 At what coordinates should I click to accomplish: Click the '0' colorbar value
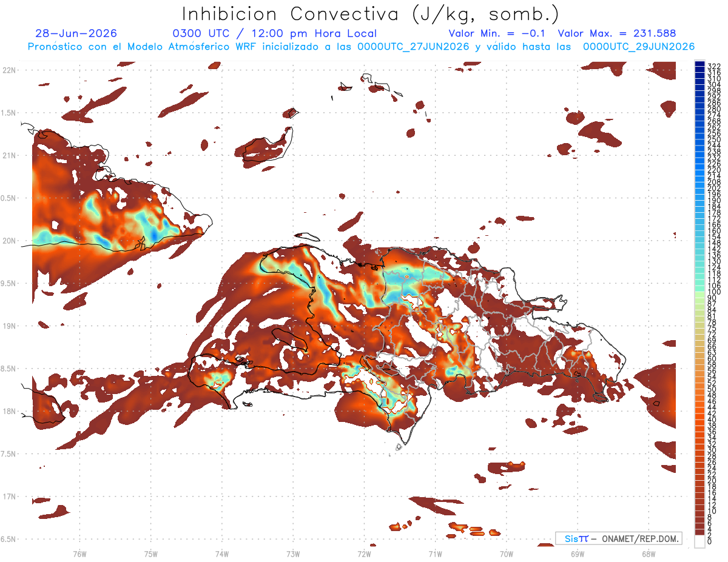pyautogui.click(x=710, y=542)
